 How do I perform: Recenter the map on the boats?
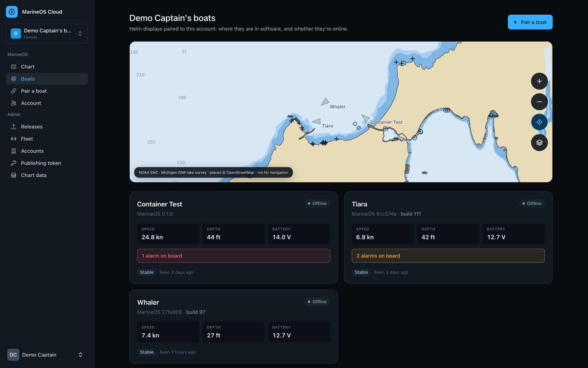tap(539, 122)
